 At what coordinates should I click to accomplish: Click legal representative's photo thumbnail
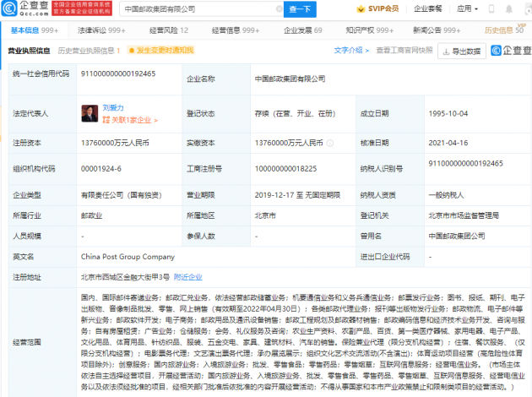(90, 113)
